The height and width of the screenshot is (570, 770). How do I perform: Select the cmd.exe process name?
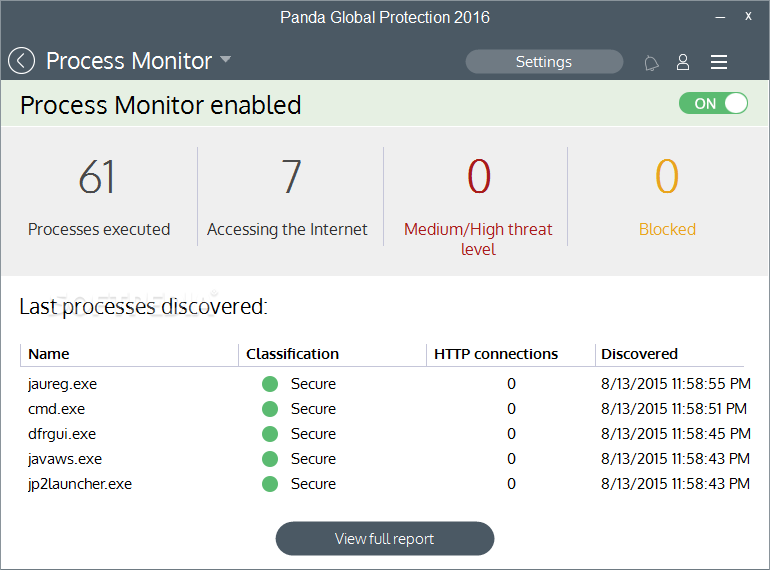click(56, 409)
